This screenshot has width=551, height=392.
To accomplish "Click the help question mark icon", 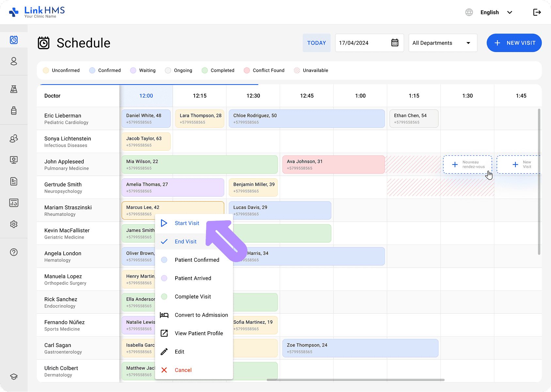I will pos(14,252).
